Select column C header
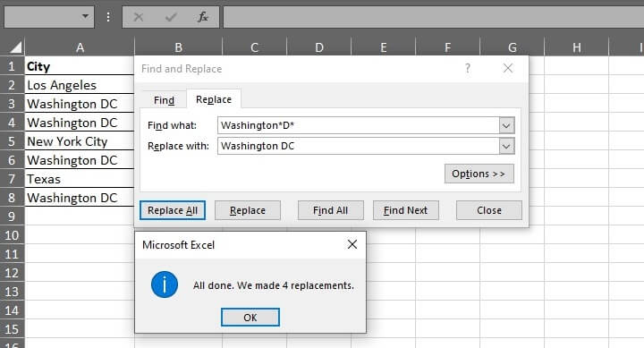The width and height of the screenshot is (644, 348). [254, 47]
